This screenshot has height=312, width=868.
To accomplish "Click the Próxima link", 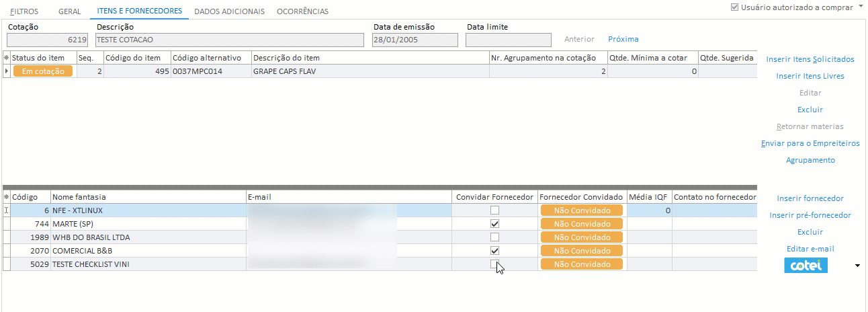I will point(623,39).
